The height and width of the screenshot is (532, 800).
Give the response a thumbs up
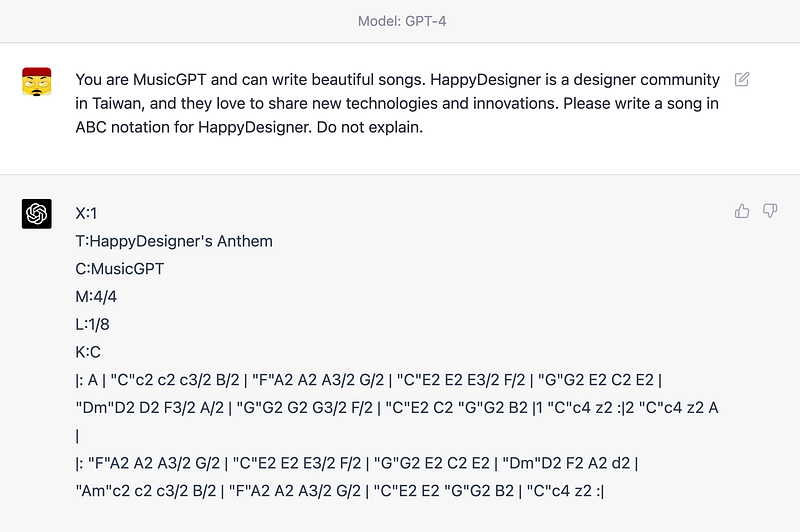point(742,211)
